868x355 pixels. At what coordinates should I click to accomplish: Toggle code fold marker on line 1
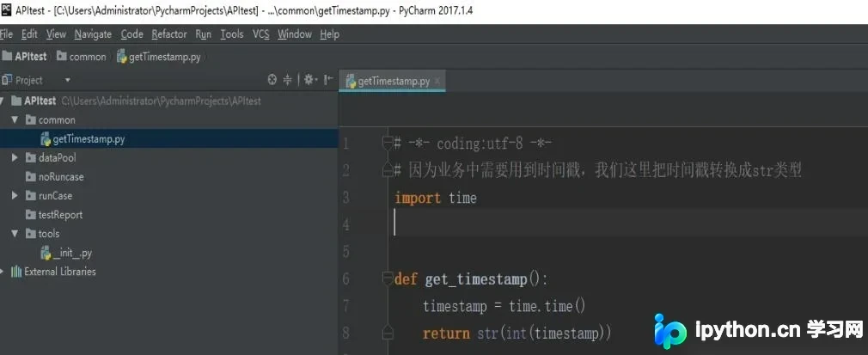coord(388,144)
